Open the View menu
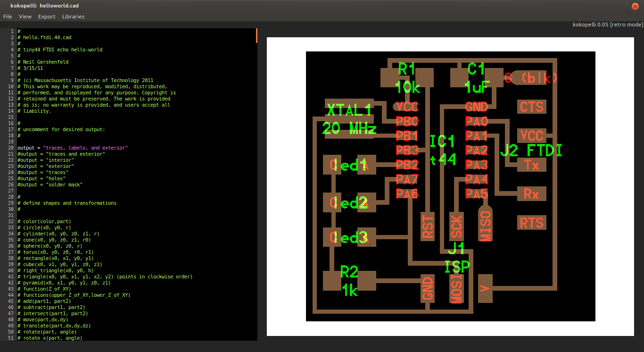The height and width of the screenshot is (352, 644). coord(25,17)
